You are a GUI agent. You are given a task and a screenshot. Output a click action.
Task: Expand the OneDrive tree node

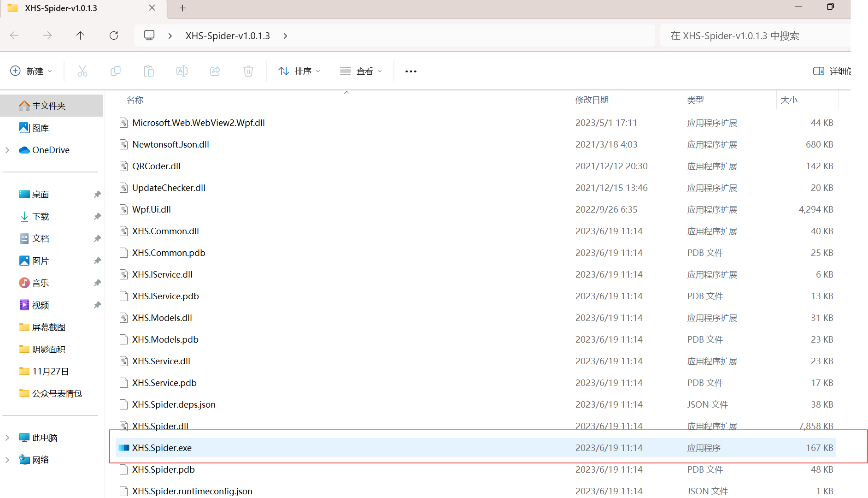point(7,150)
